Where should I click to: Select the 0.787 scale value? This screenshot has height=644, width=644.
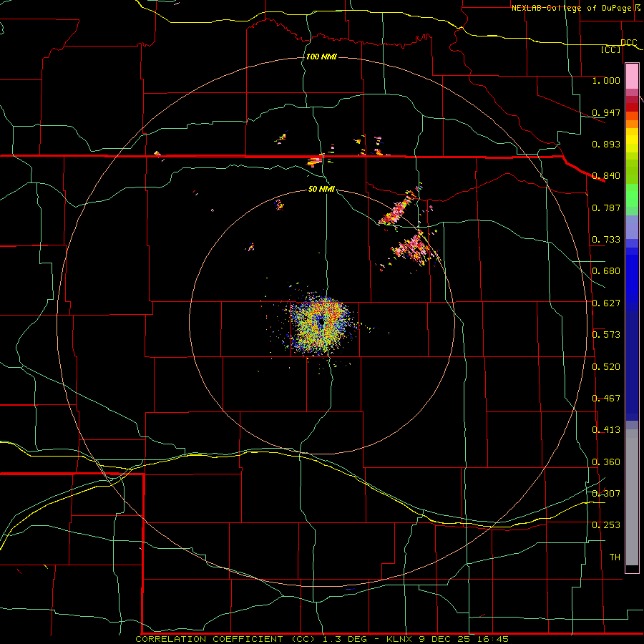(606, 208)
